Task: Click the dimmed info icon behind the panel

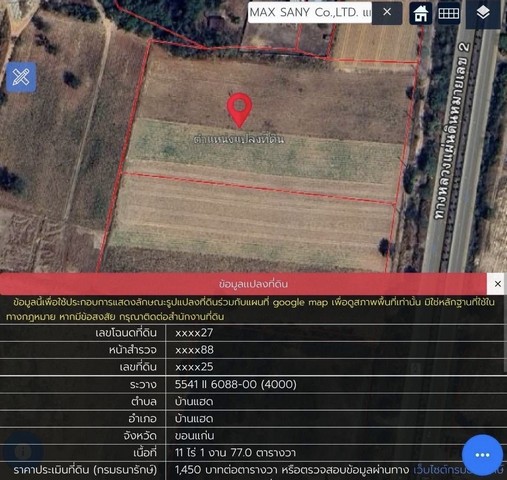Action: click(x=23, y=452)
